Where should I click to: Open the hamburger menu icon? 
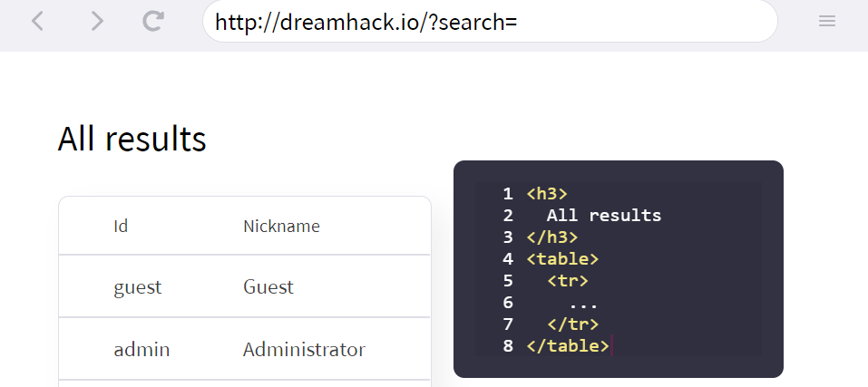827,22
